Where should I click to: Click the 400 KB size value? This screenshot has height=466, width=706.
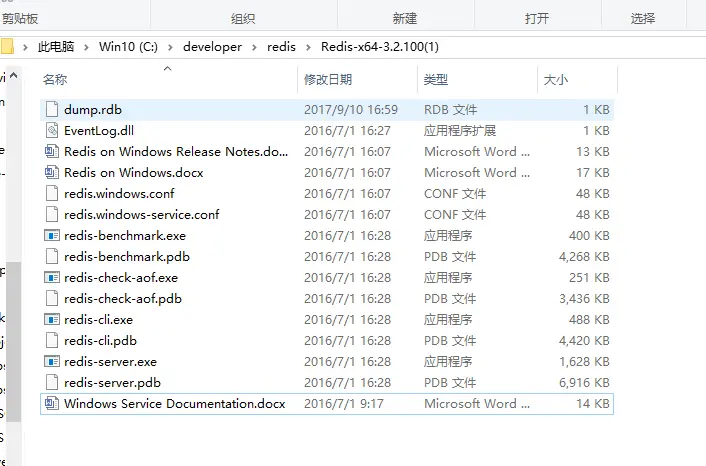click(589, 235)
